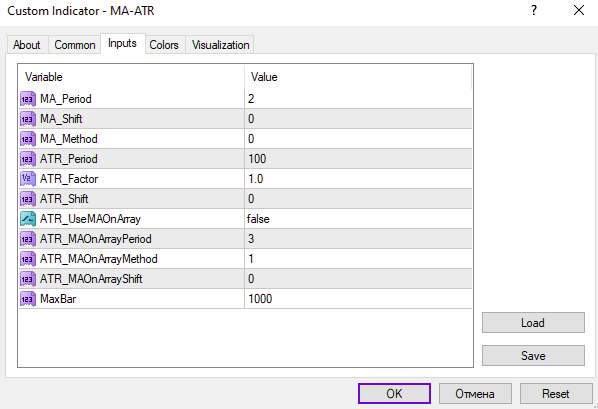Click the ATR_Period value field showing 100
The height and width of the screenshot is (409, 598).
pyautogui.click(x=358, y=159)
